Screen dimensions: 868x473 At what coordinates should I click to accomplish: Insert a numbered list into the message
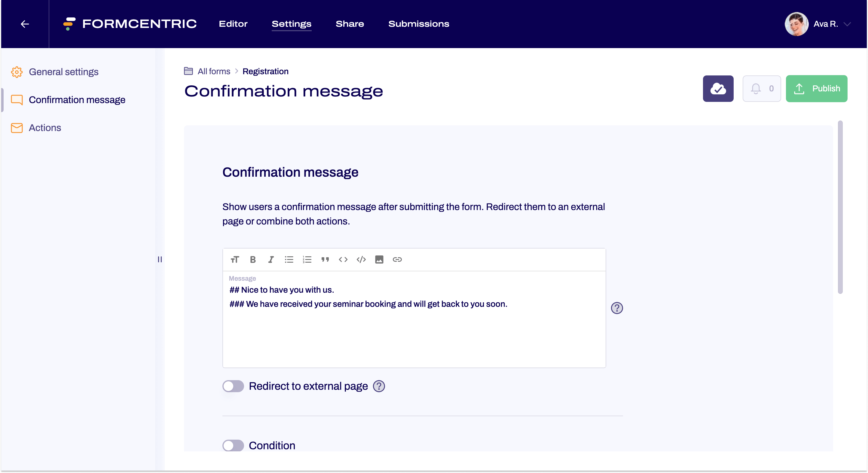pos(307,259)
